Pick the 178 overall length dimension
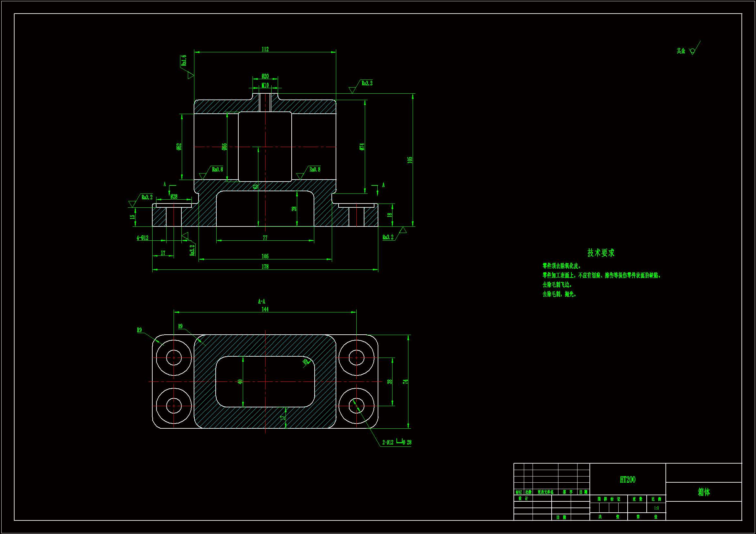The height and width of the screenshot is (534, 756). (x=265, y=267)
